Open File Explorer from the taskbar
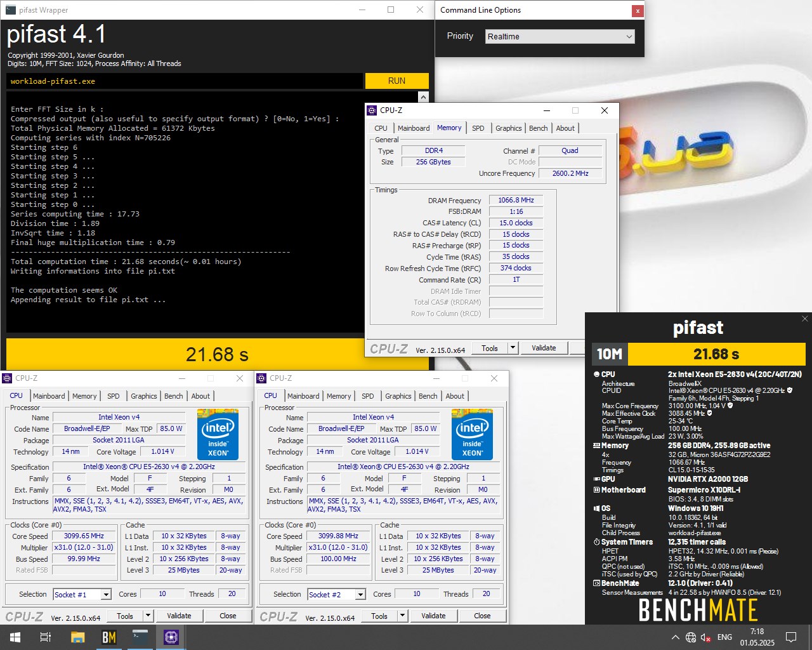Viewport: 812px width, 650px height. [x=77, y=637]
